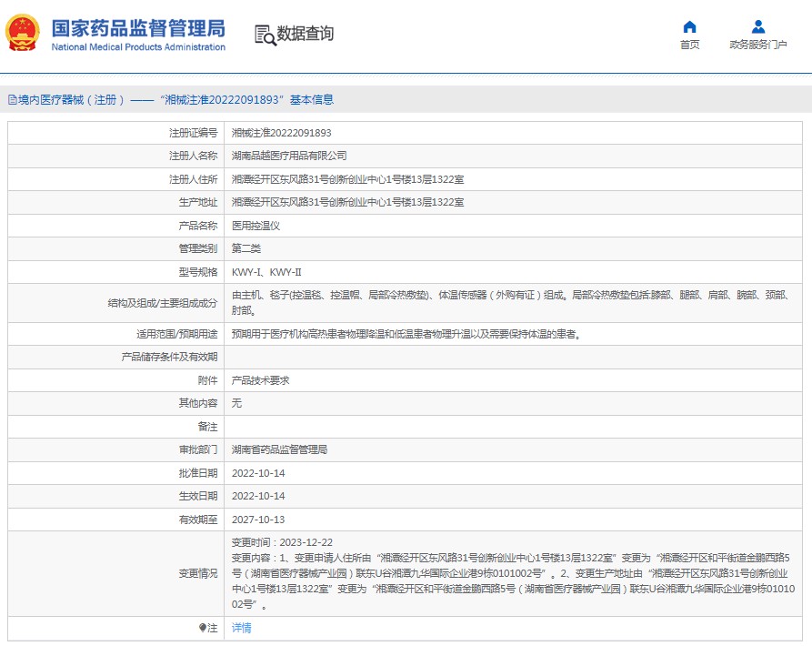Click the 变更情况 label
This screenshot has height=646, width=812.
pos(198,573)
